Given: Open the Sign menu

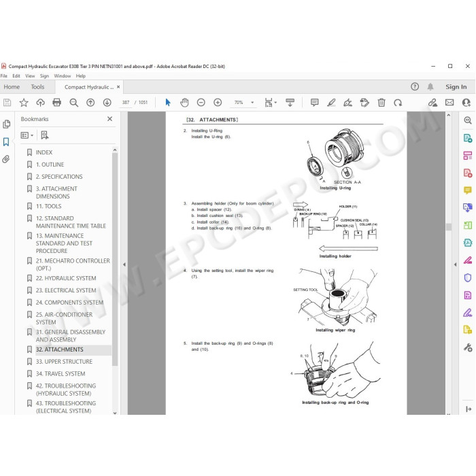Looking at the screenshot, I should 44,76.
